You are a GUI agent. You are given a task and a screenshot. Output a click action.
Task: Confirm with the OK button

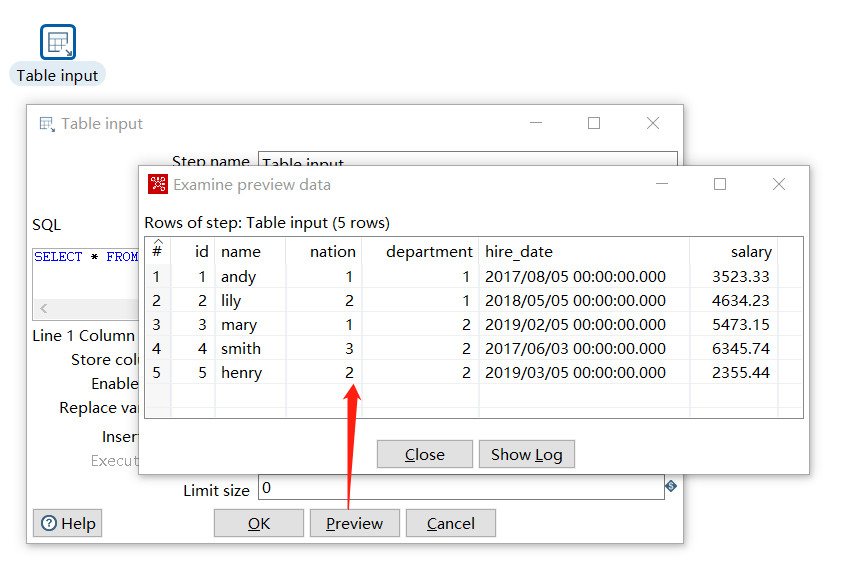[x=259, y=523]
